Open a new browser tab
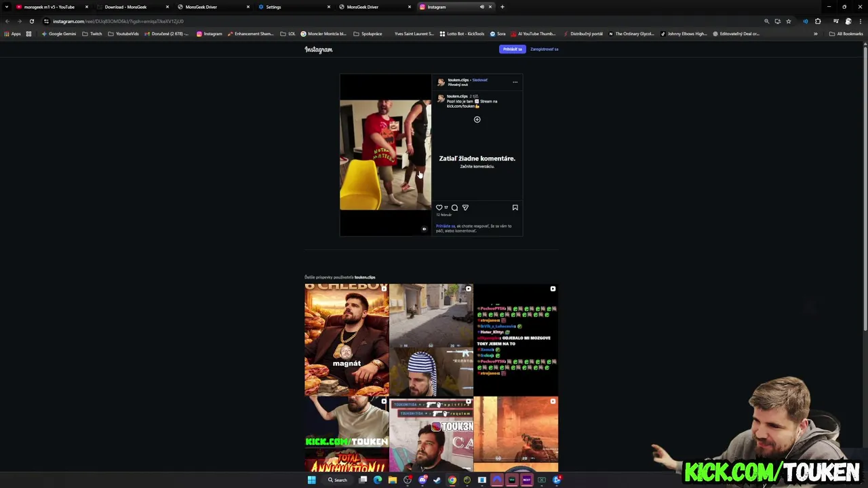Screen dimensions: 868x488 coord(502,7)
